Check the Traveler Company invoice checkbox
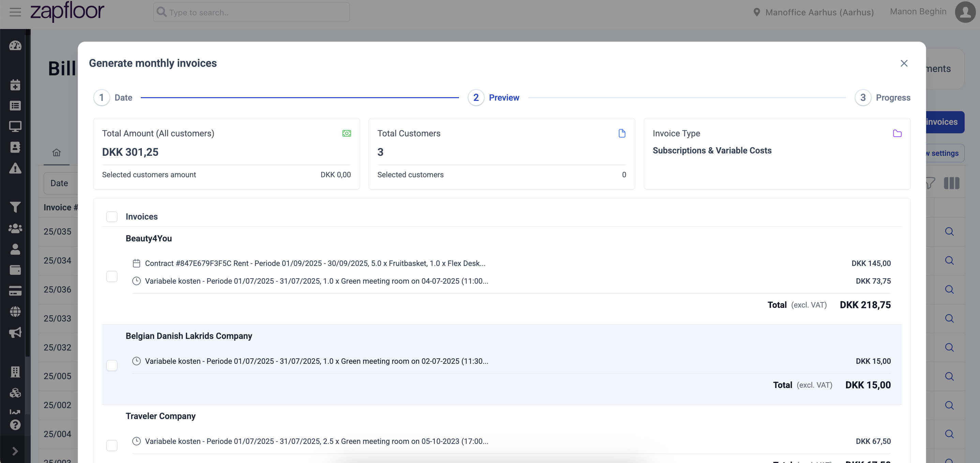 click(x=112, y=446)
